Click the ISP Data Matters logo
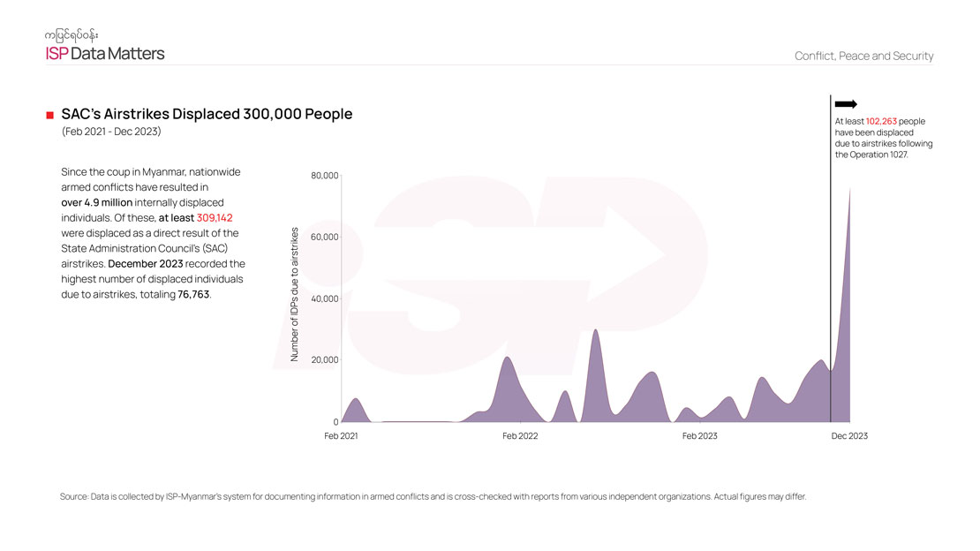 click(x=104, y=54)
